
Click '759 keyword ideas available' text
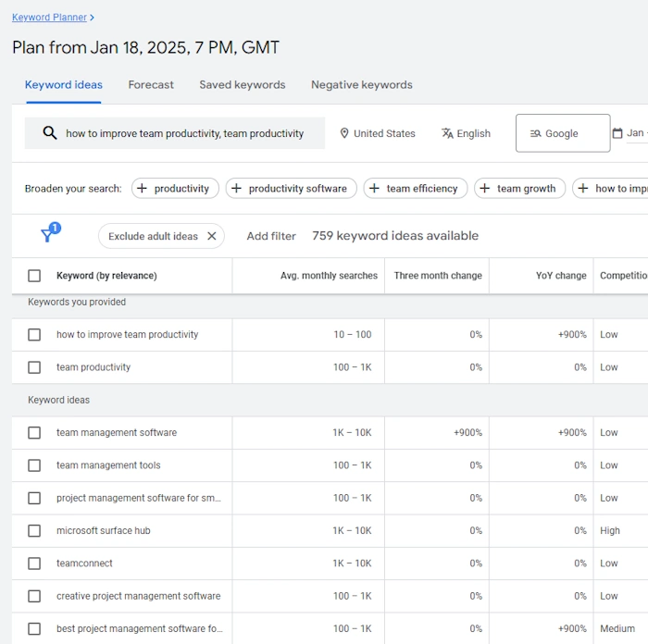coord(395,236)
